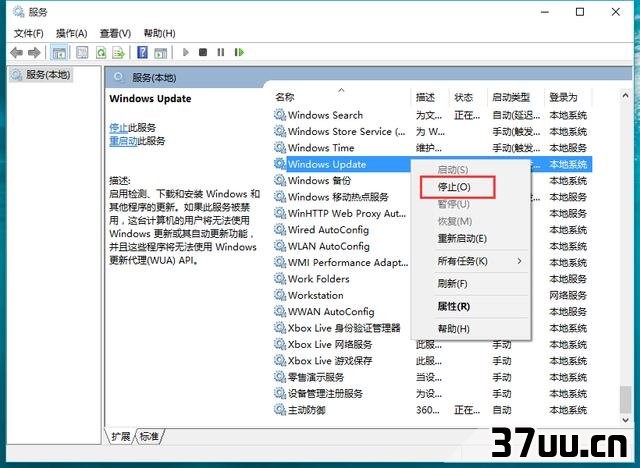The image size is (640, 468).
Task: Switch to the 扩展 tab
Action: (x=120, y=436)
